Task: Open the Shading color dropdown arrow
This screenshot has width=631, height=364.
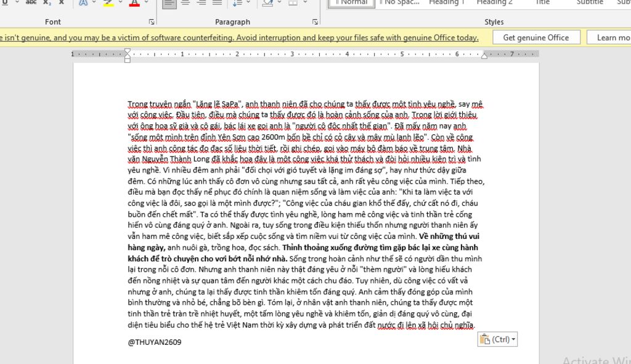Action: 279,2
